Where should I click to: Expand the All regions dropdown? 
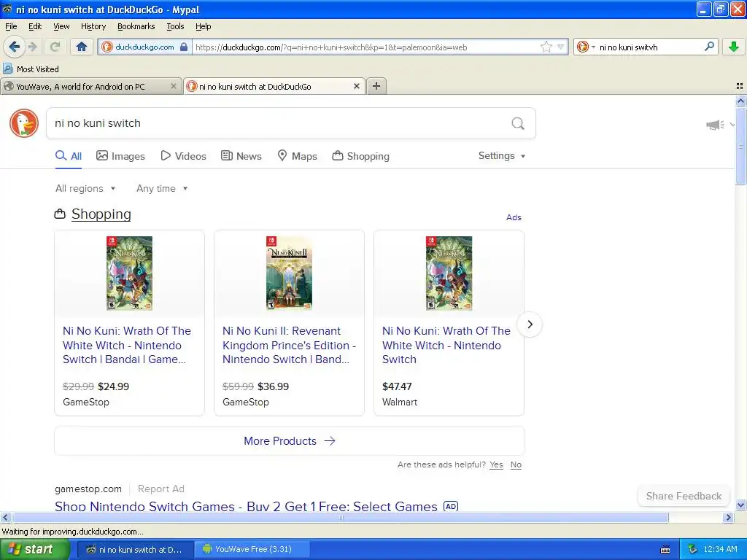point(86,189)
